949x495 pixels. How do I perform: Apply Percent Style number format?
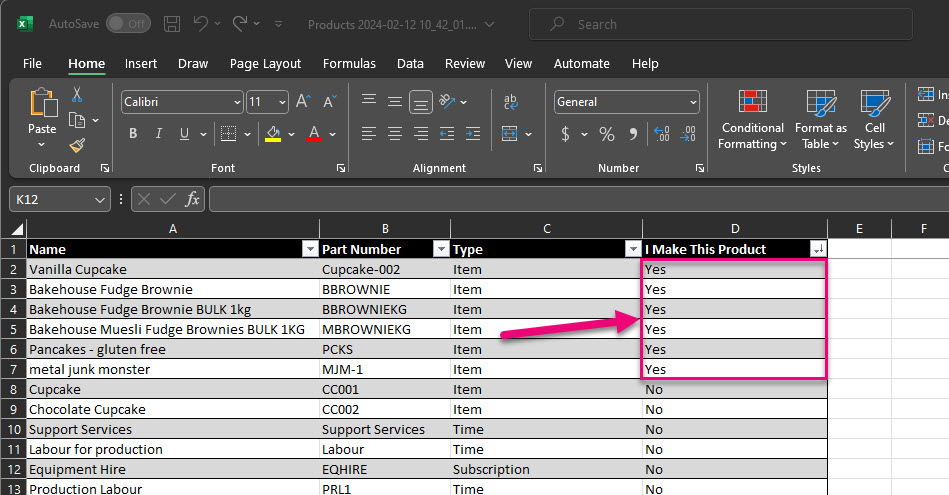(606, 134)
